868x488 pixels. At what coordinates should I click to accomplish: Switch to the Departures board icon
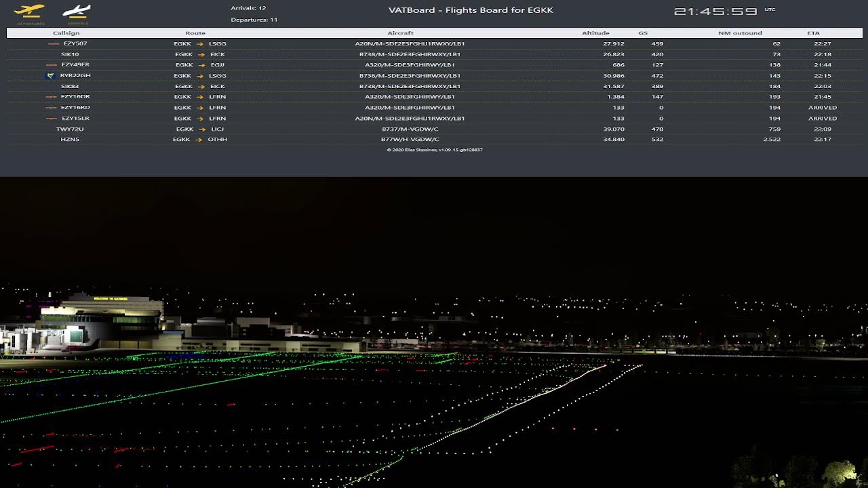click(x=29, y=13)
